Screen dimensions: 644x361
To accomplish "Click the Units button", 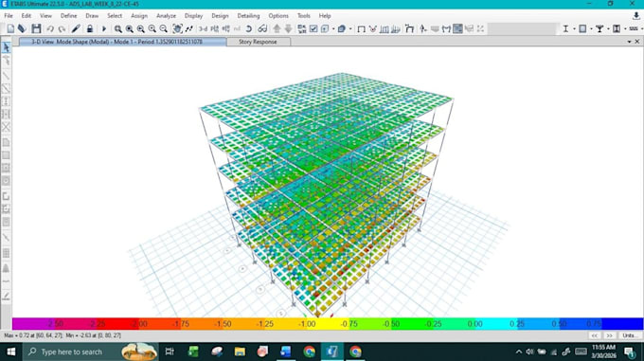I will click(x=630, y=335).
